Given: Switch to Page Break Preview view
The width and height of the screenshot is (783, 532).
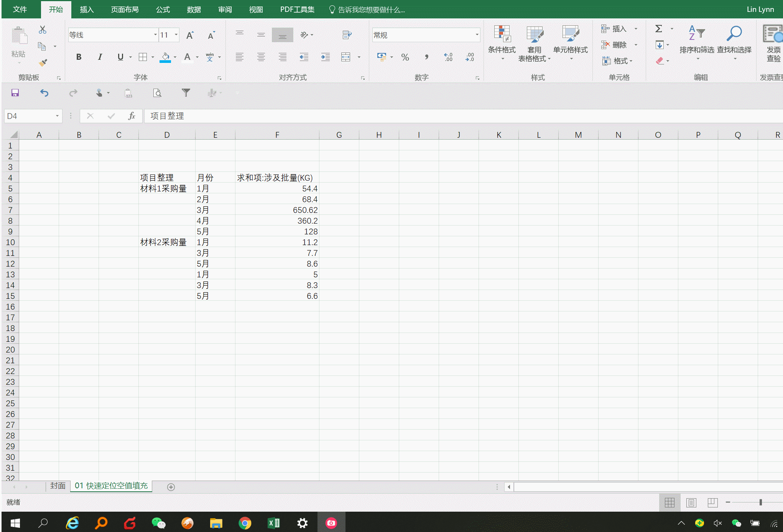Looking at the screenshot, I should pos(712,502).
